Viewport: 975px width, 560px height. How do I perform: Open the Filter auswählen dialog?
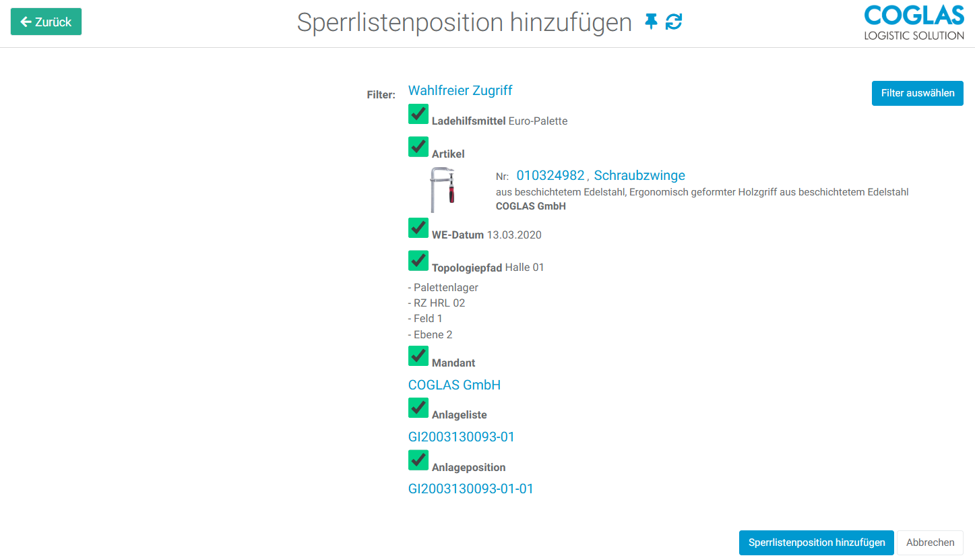(x=917, y=93)
